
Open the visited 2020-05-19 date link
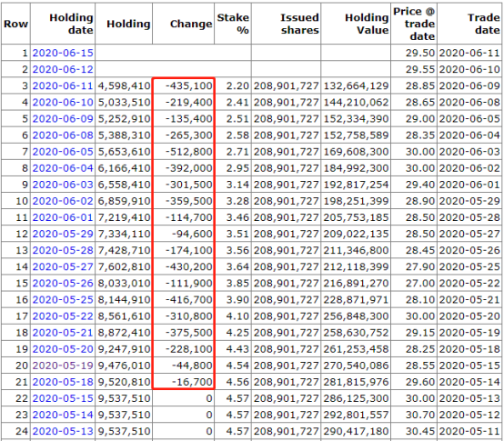pyautogui.click(x=63, y=366)
